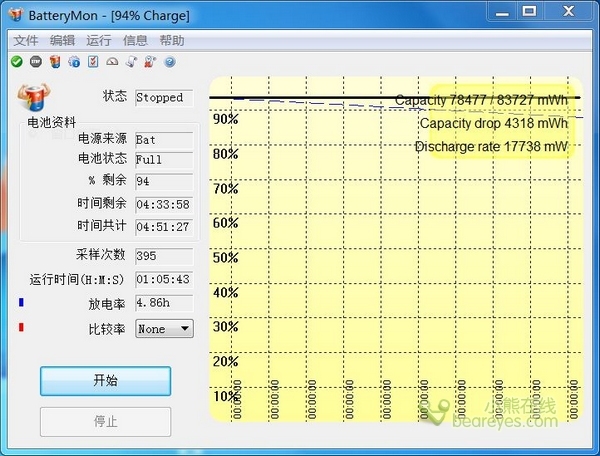Click the disabled 停止 button
The height and width of the screenshot is (456, 600).
pos(106,422)
